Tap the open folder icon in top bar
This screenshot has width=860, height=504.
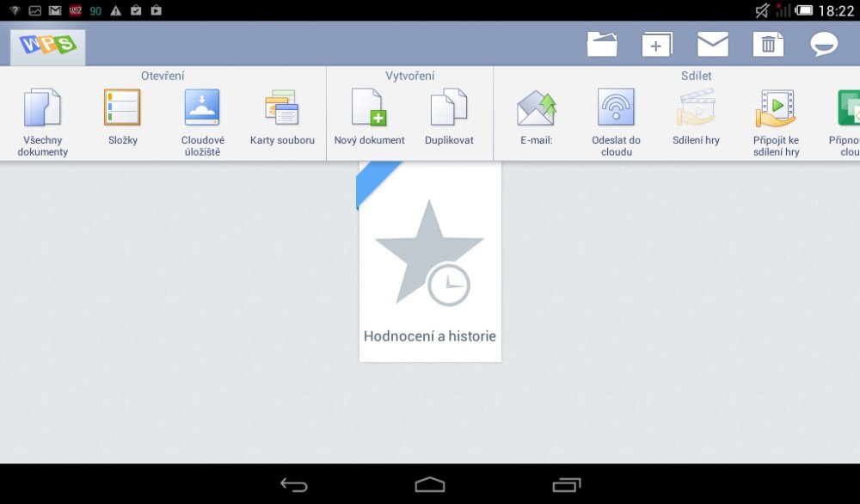(602, 44)
